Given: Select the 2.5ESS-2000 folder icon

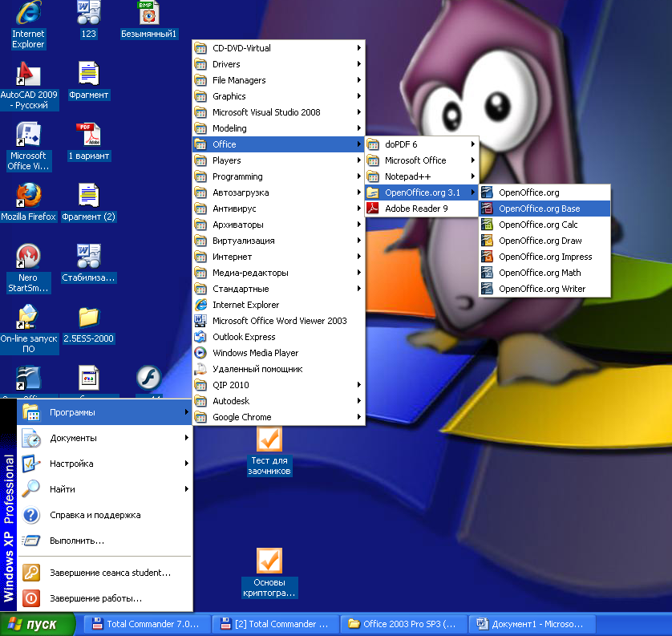Looking at the screenshot, I should (x=89, y=324).
